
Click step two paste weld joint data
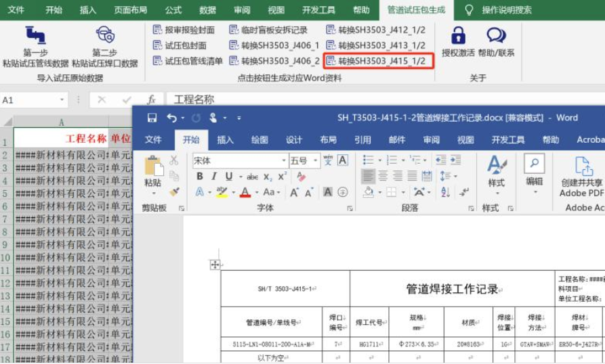[105, 46]
